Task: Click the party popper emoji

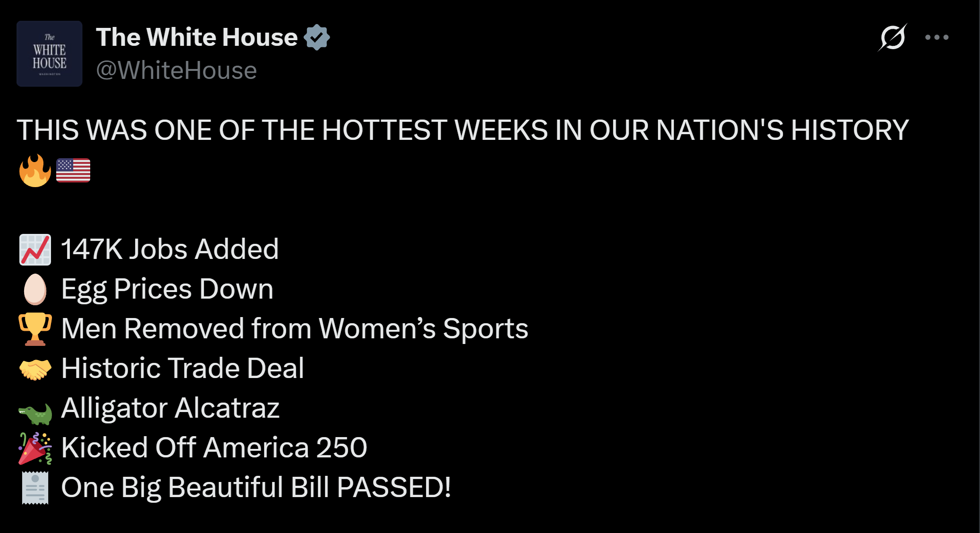Action: [35, 448]
